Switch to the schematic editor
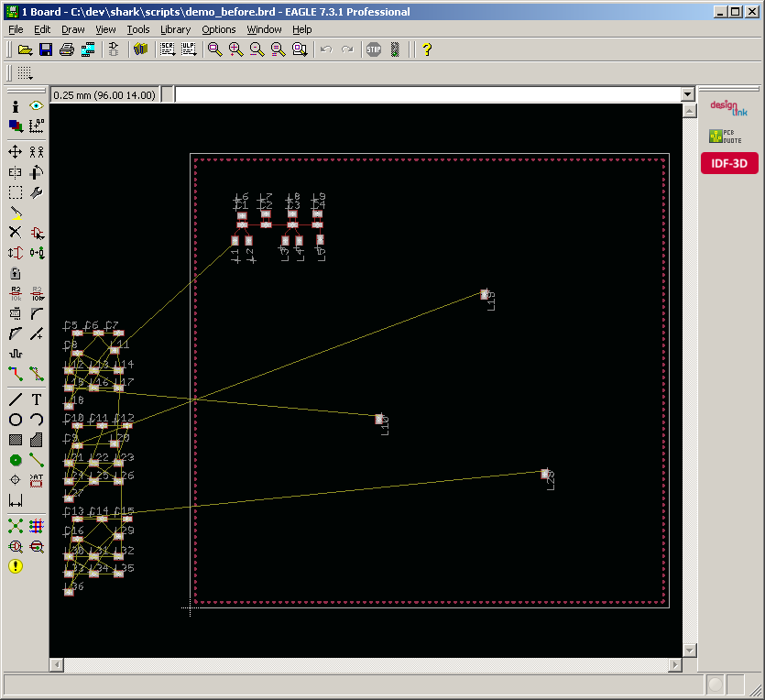The image size is (765, 700). click(114, 49)
